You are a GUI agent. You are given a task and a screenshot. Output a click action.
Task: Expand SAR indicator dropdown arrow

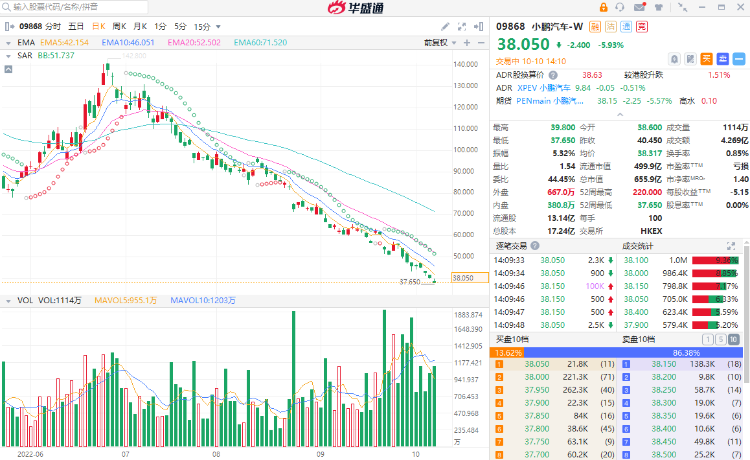tap(8, 56)
